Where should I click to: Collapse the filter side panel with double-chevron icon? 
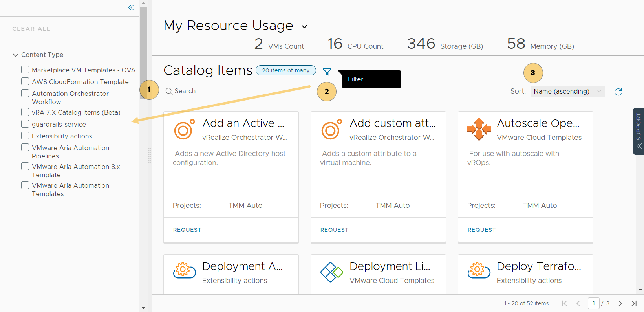pos(131,7)
